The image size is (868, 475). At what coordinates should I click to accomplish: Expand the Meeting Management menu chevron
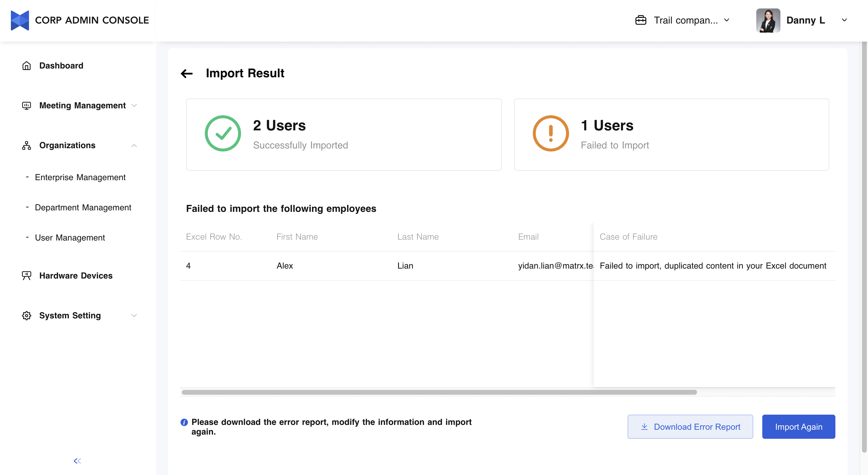click(x=134, y=106)
